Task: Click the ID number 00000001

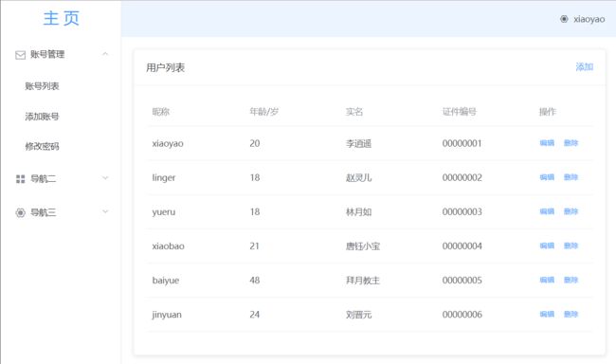Action: [462, 143]
